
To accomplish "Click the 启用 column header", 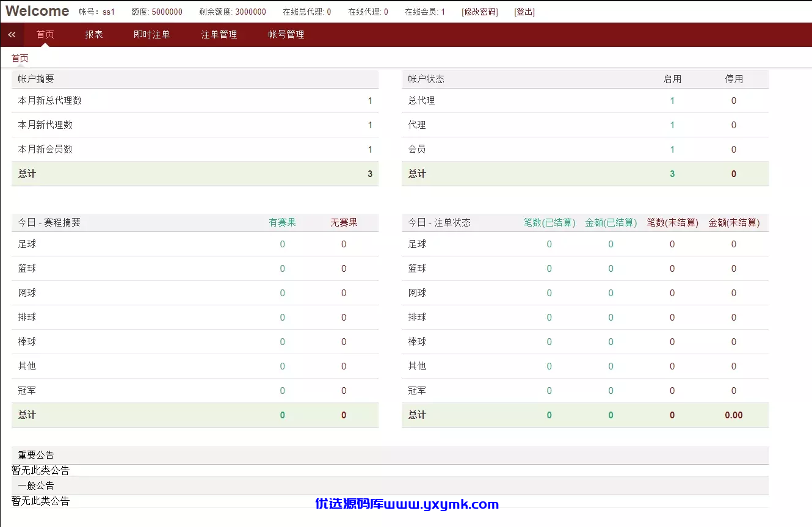I will [672, 79].
